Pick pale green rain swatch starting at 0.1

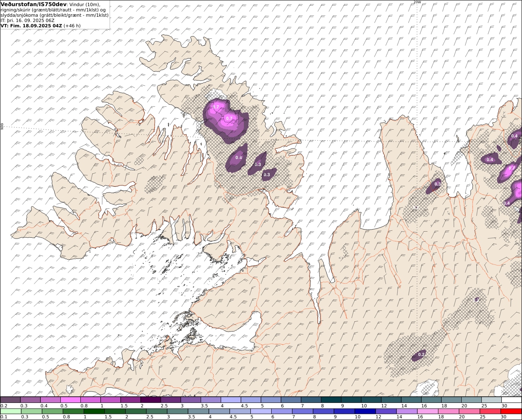pyautogui.click(x=11, y=411)
